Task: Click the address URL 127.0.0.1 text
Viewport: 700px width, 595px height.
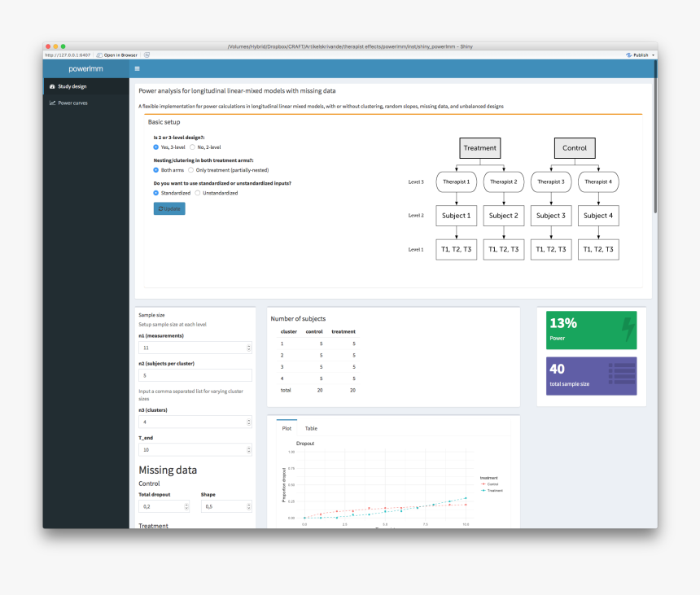Action: coord(68,55)
